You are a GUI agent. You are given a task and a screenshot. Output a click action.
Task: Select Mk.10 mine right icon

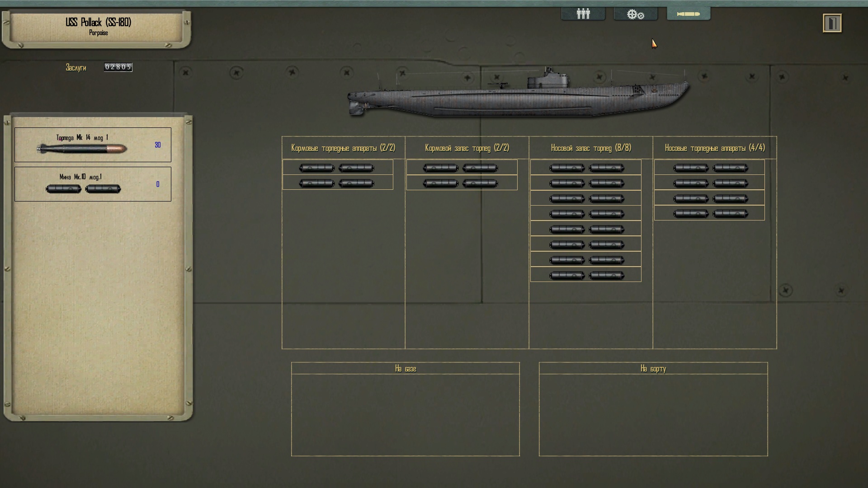pyautogui.click(x=103, y=189)
